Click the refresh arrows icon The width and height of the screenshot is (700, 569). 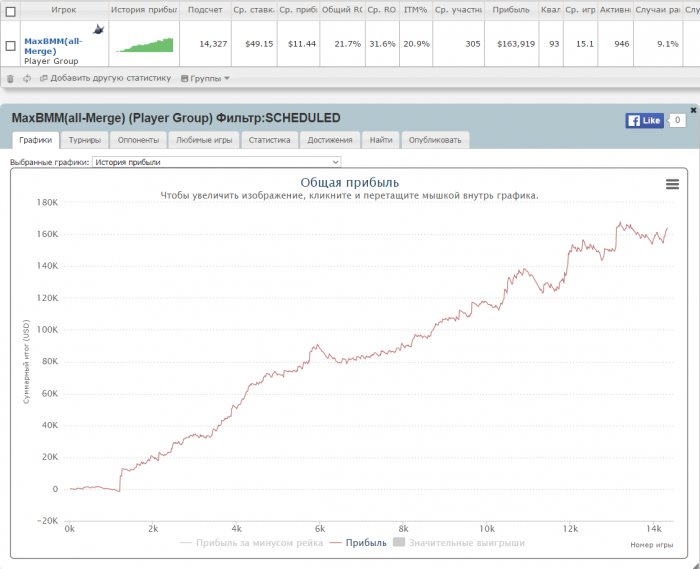(x=27, y=79)
